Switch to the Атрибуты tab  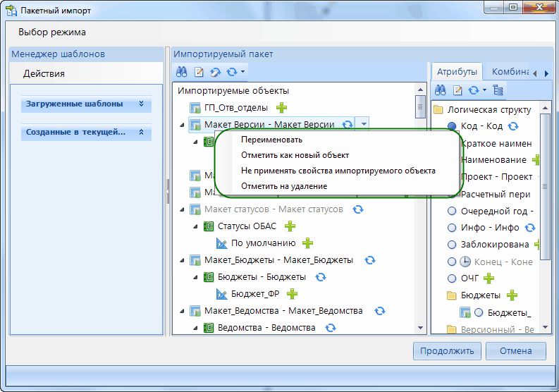[457, 72]
